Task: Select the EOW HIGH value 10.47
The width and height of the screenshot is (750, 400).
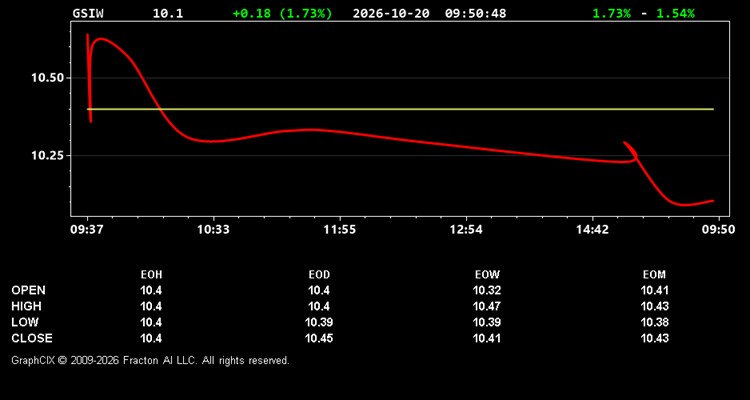Action: [487, 306]
